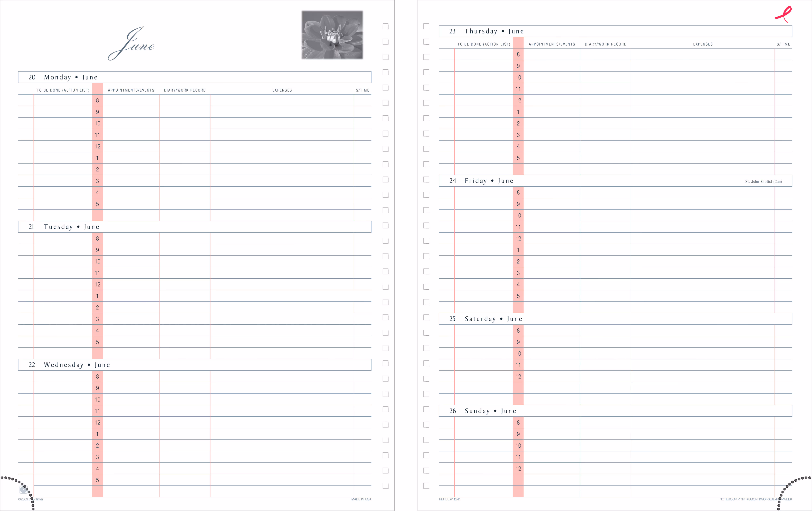This screenshot has height=511, width=812.
Task: Click "TO BE DONE (ACTION LIST)" under Thursday
Action: pyautogui.click(x=484, y=44)
